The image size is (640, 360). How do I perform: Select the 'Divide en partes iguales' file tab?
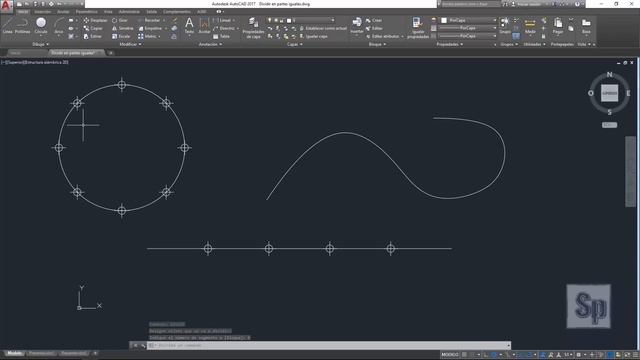pyautogui.click(x=76, y=53)
